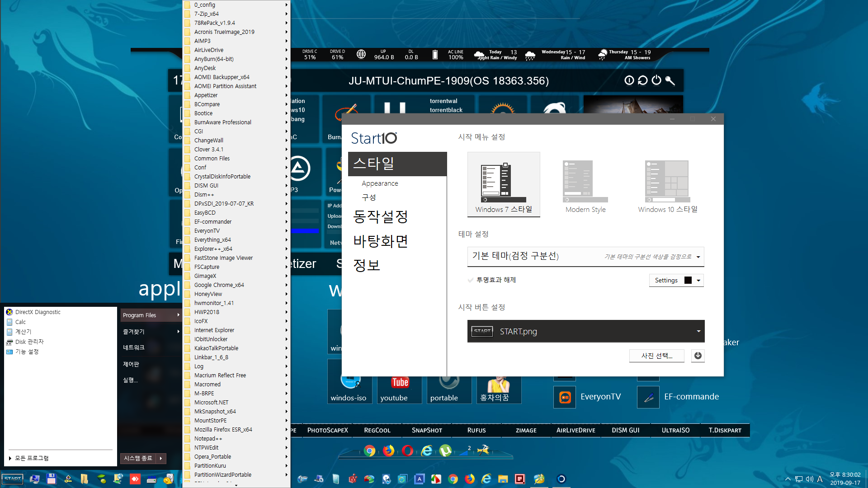
Task: Click the floppy disk icon on the taskbar
Action: [x=51, y=479]
